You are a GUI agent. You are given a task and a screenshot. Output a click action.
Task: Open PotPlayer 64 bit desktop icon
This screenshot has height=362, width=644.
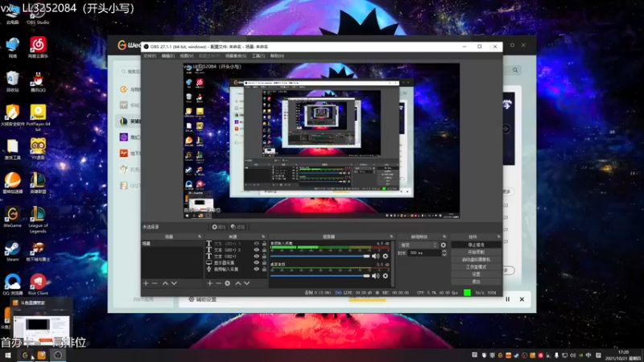[38, 117]
